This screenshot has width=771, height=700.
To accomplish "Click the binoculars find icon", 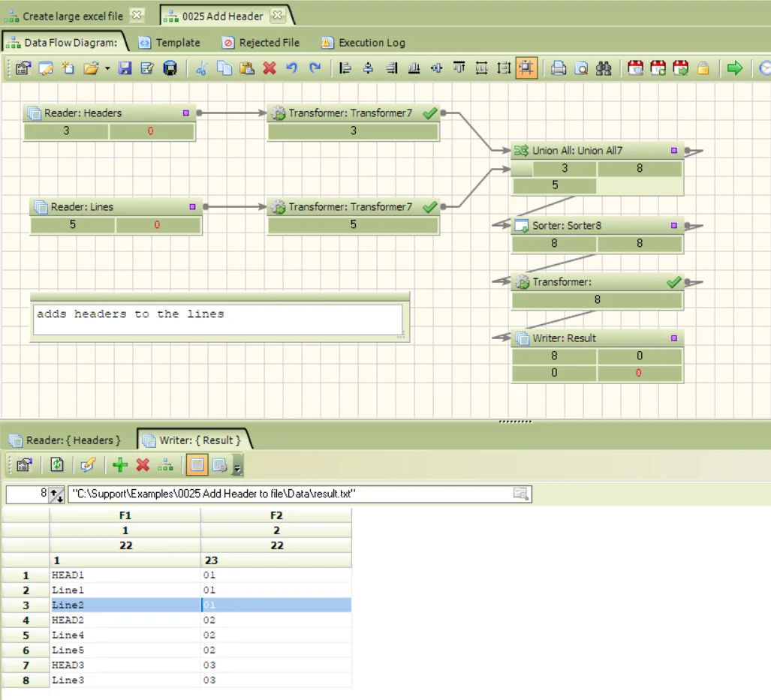I will point(604,68).
